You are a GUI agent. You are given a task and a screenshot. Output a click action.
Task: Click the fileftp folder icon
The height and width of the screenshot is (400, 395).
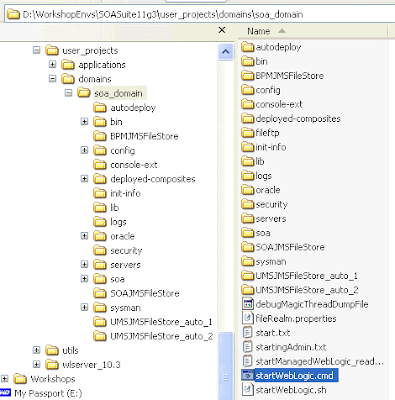248,133
